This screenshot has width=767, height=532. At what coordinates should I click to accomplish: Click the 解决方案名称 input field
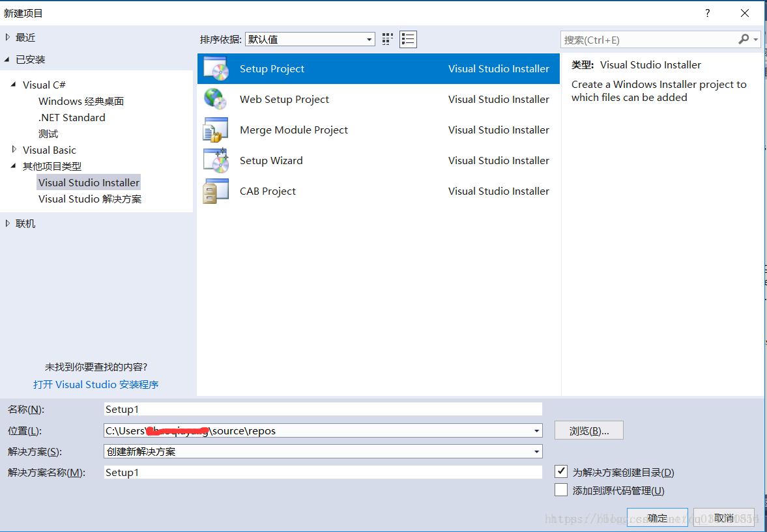[x=323, y=472]
